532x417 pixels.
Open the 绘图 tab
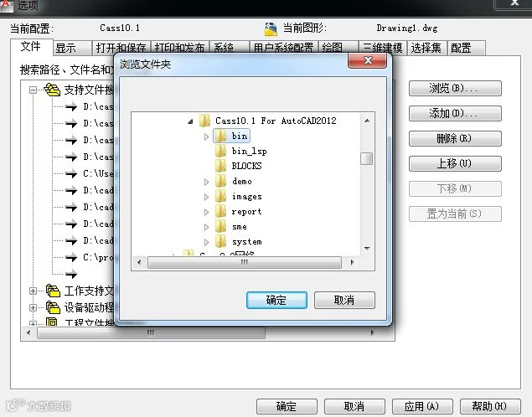tap(338, 48)
